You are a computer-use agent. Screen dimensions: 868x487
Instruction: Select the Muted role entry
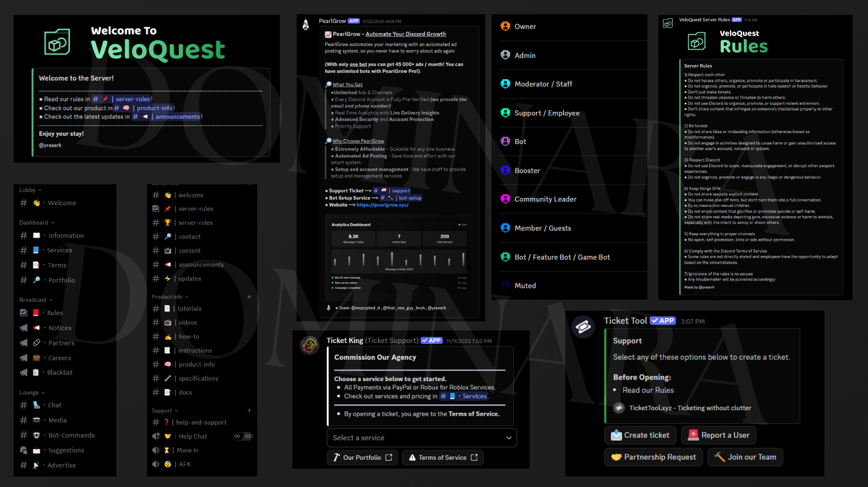[525, 286]
